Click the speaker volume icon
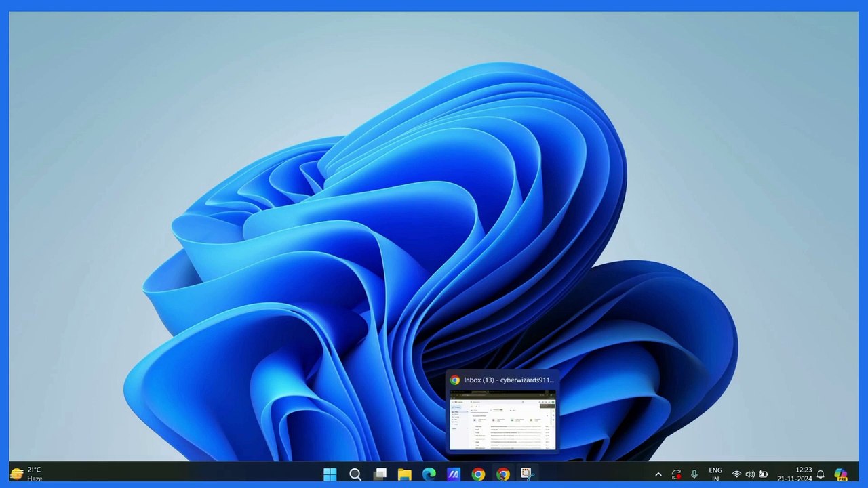 coord(750,474)
